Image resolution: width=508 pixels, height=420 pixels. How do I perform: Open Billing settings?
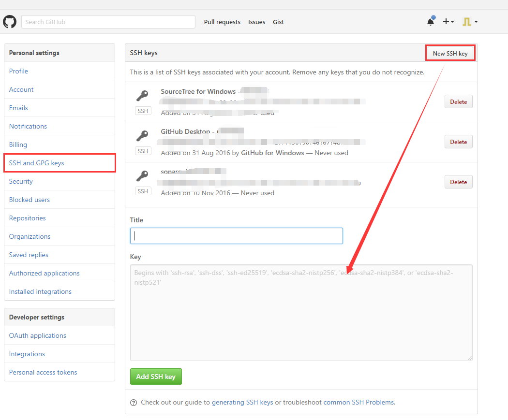tap(60, 145)
